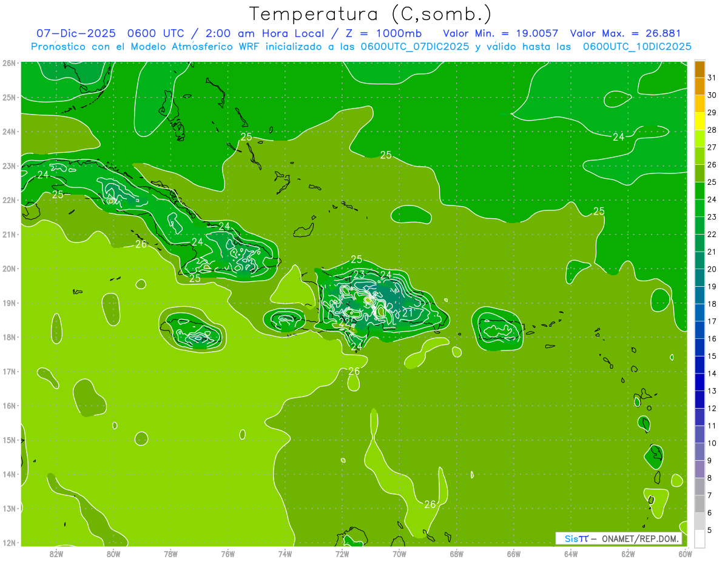Click the white swatch below 5
The height and width of the screenshot is (562, 728).
point(699,538)
